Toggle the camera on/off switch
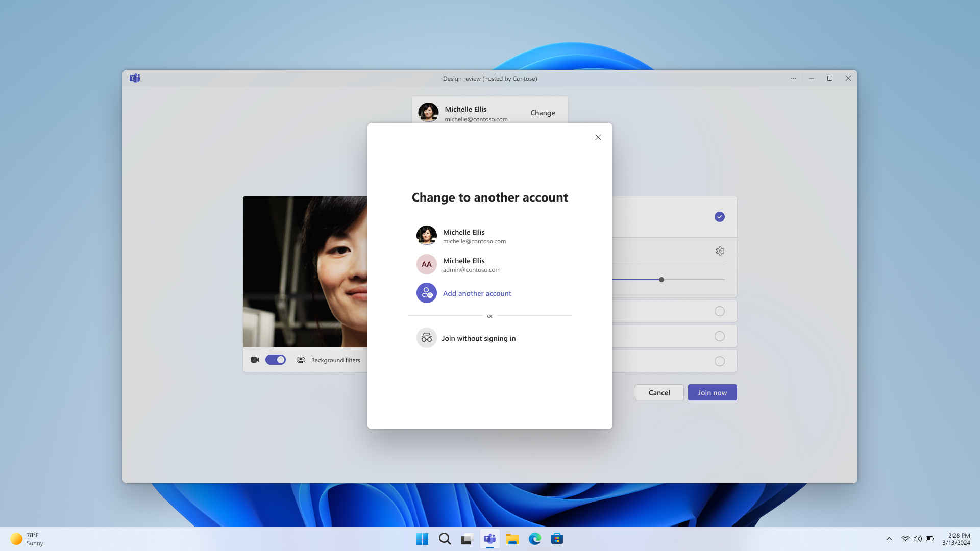Screen dimensions: 980x551 click(275, 359)
